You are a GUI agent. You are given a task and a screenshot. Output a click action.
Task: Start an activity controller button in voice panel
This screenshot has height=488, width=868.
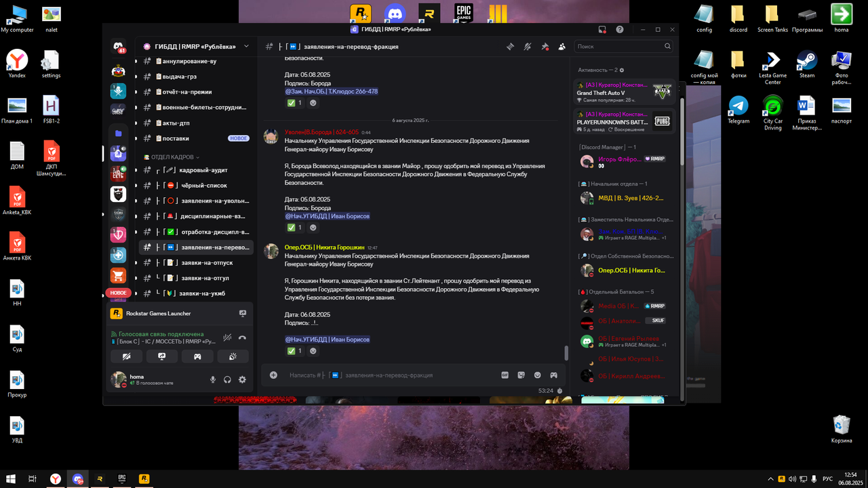pyautogui.click(x=197, y=357)
